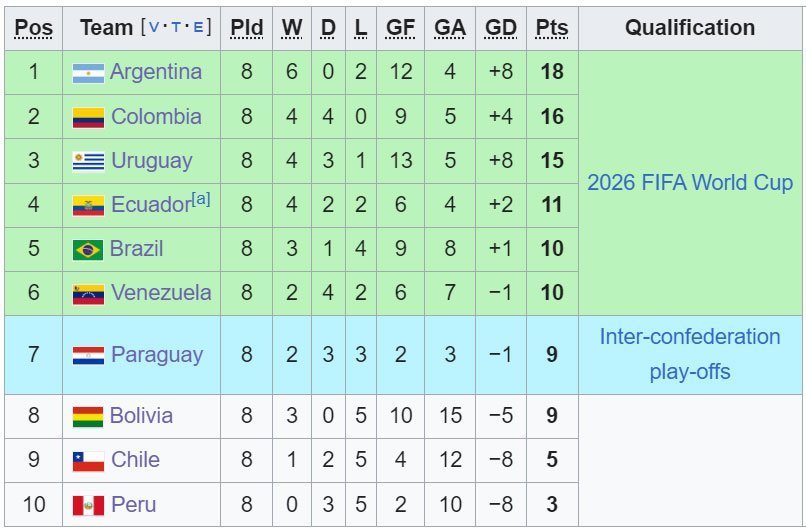Viewport: 806px width, 529px height.
Task: Open the Venezuela team link
Action: coord(161,293)
